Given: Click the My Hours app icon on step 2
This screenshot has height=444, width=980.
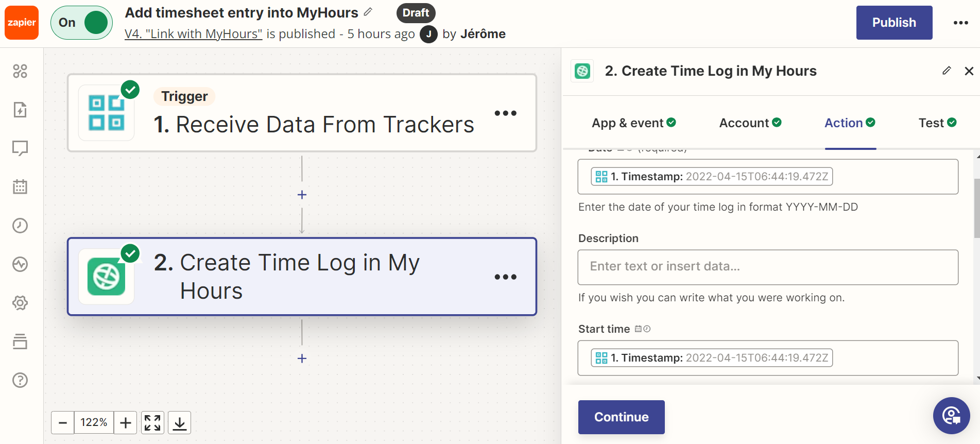Looking at the screenshot, I should pyautogui.click(x=106, y=277).
